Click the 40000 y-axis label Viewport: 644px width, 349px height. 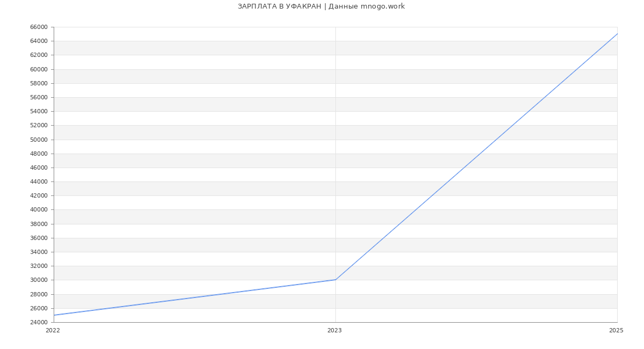click(x=39, y=210)
